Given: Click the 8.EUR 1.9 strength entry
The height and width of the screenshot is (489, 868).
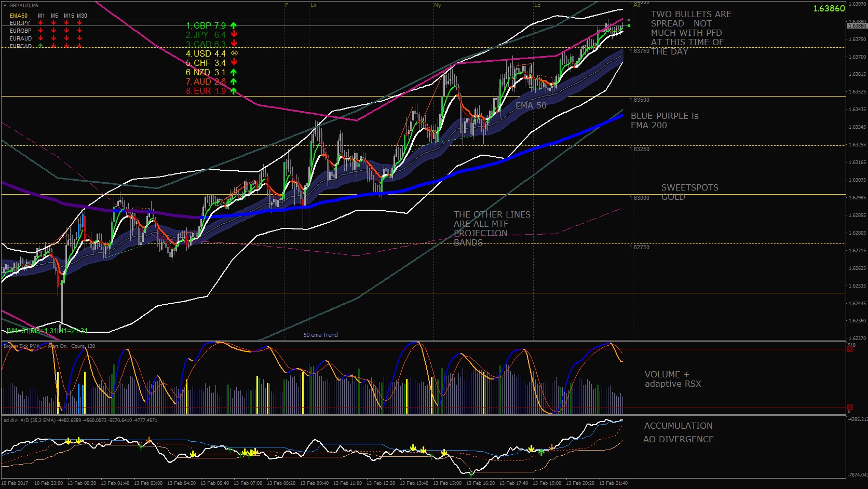Looking at the screenshot, I should click(206, 91).
